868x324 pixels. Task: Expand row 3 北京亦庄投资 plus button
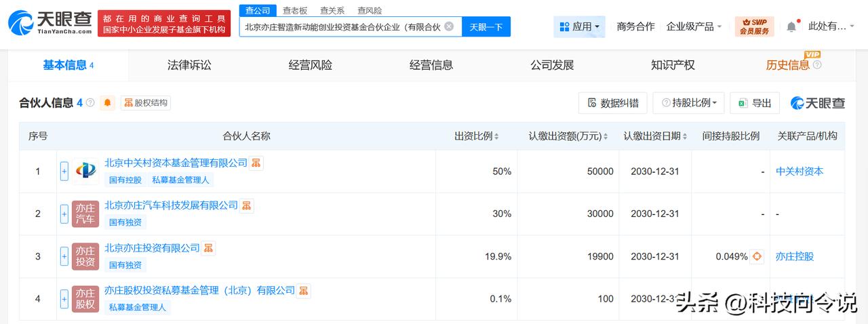[x=64, y=256]
